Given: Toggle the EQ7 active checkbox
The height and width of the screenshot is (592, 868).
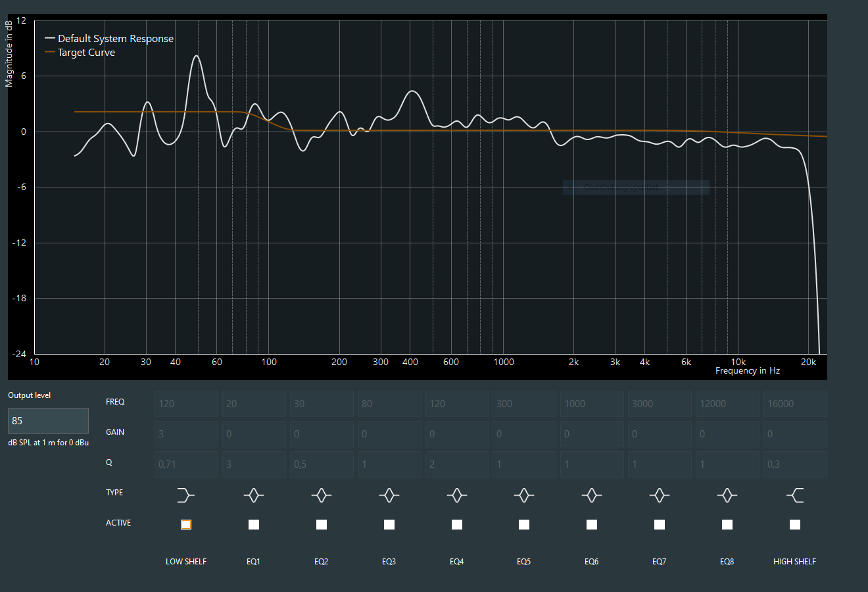Looking at the screenshot, I should pyautogui.click(x=660, y=524).
